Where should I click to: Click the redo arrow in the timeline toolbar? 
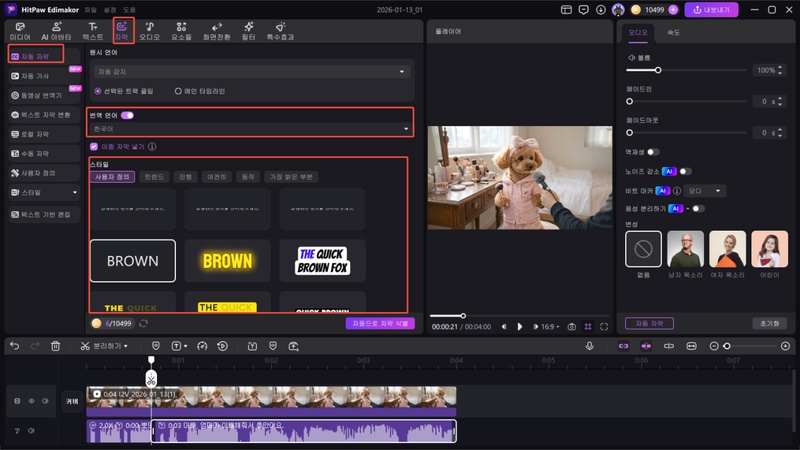[35, 346]
